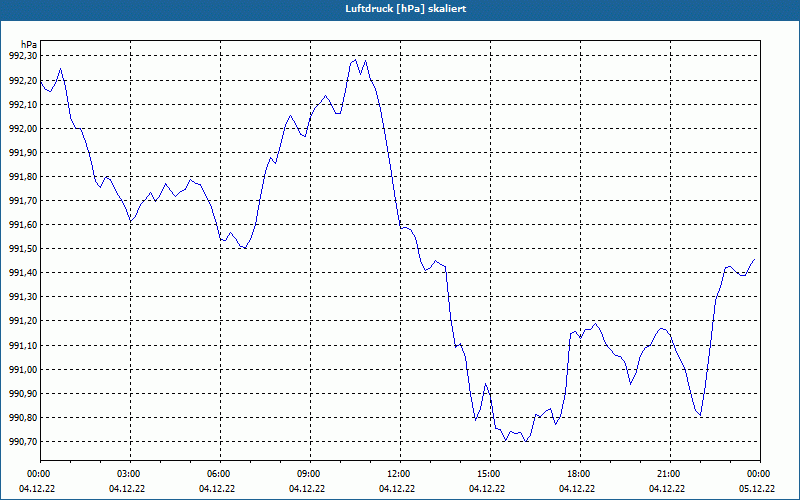The height and width of the screenshot is (500, 800).
Task: Click the 992,00 y-axis value
Action: tap(23, 129)
